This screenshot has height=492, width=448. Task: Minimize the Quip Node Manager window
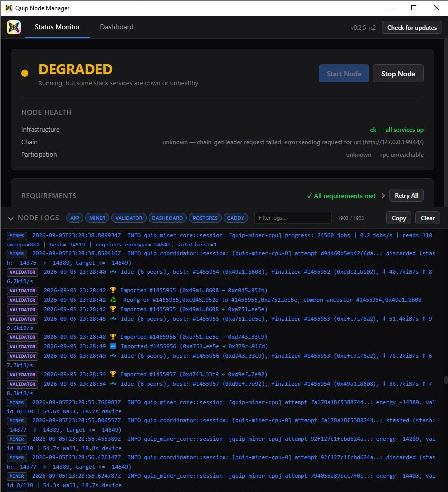coord(391,8)
